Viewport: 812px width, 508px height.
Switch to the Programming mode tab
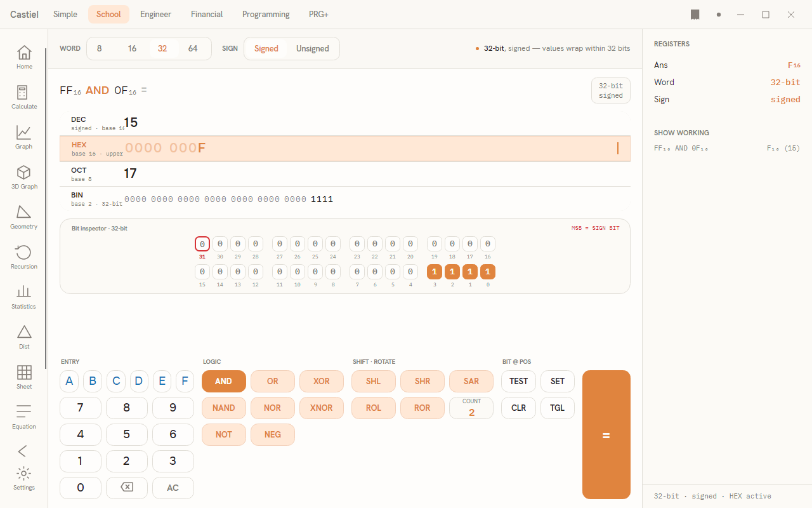pyautogui.click(x=266, y=14)
